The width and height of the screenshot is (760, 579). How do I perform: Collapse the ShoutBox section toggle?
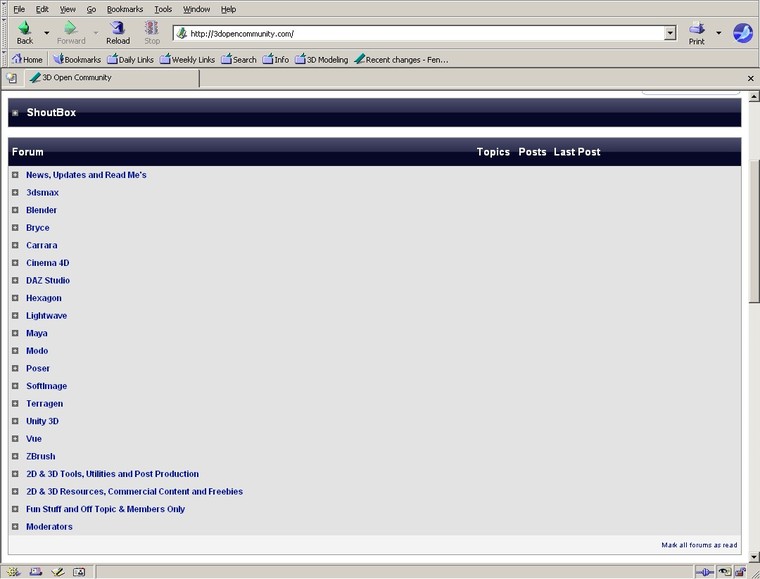[15, 113]
